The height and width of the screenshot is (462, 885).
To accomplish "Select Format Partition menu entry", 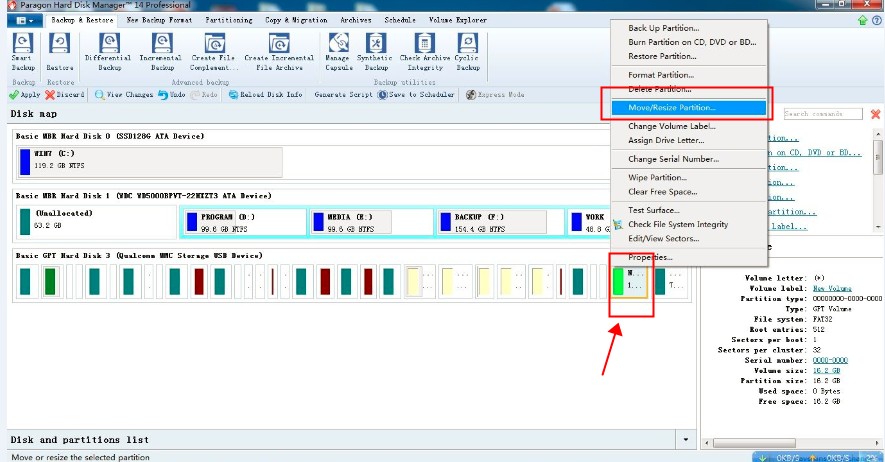I will [689, 75].
